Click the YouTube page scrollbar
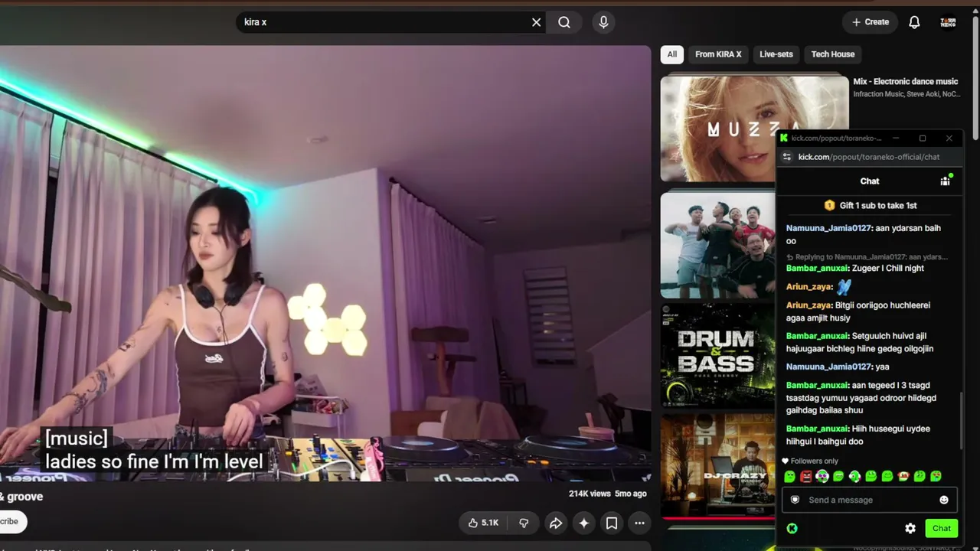Image resolution: width=980 pixels, height=551 pixels. tap(975, 77)
